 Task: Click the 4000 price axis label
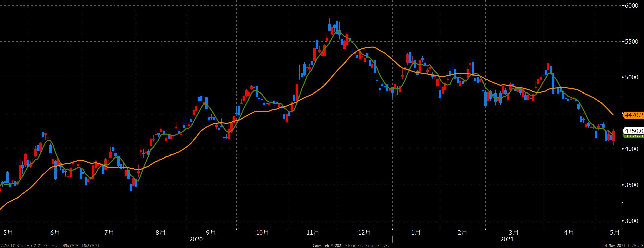coord(632,149)
